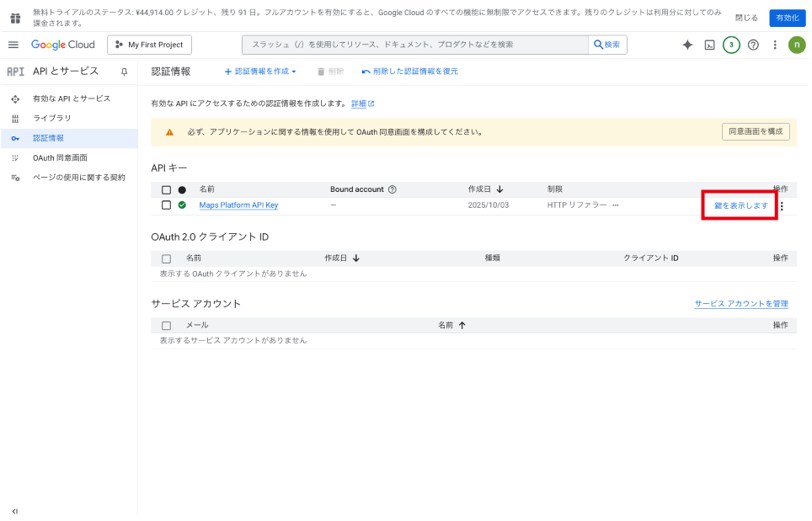Pin the API とサービス sidebar

pos(124,72)
